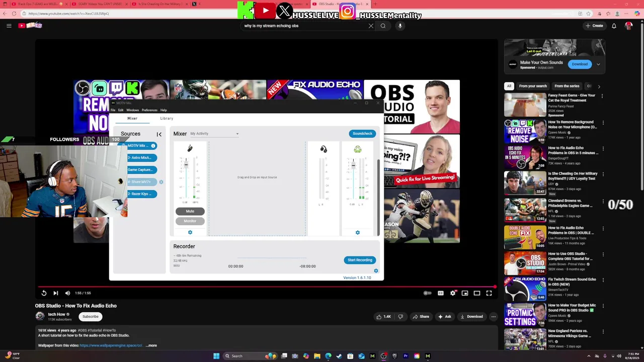
Task: Like the video showing 1.4K likes
Action: pos(383,317)
